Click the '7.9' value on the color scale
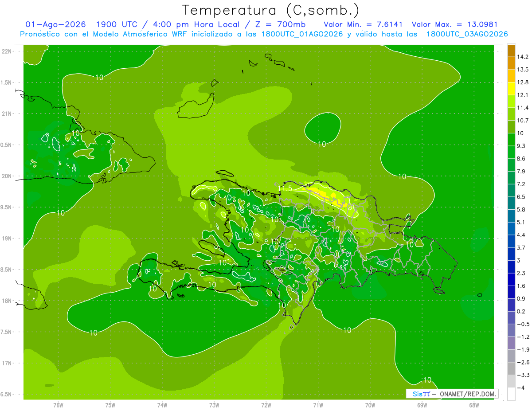The width and height of the screenshot is (532, 411). pos(521,171)
